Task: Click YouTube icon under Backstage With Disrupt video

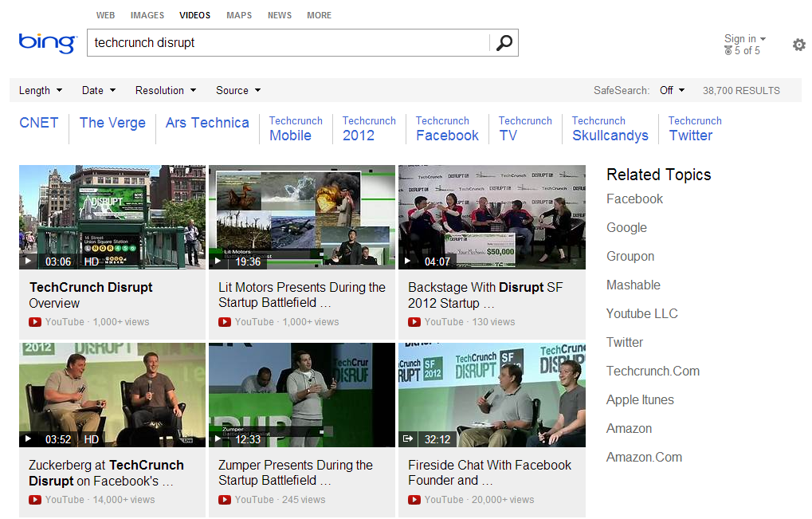Action: (x=414, y=322)
